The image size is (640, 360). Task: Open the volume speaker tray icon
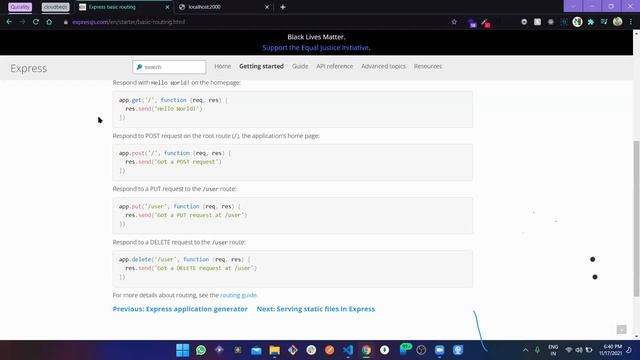coord(579,350)
